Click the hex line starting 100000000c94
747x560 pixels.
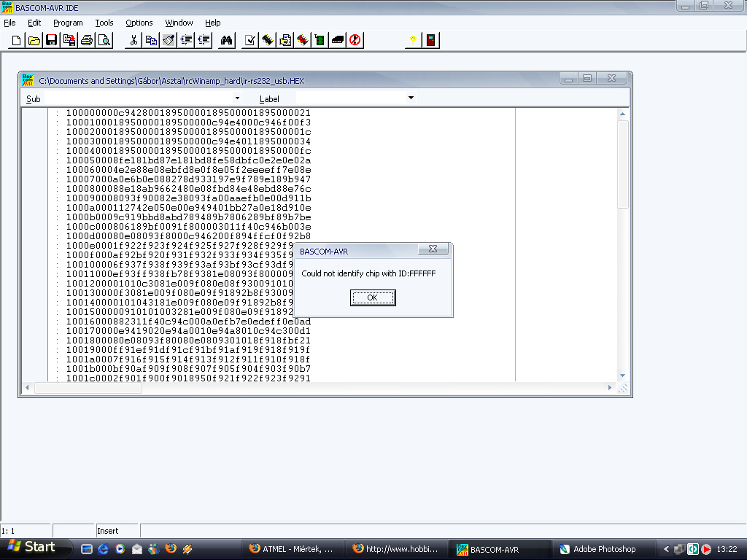pos(188,113)
